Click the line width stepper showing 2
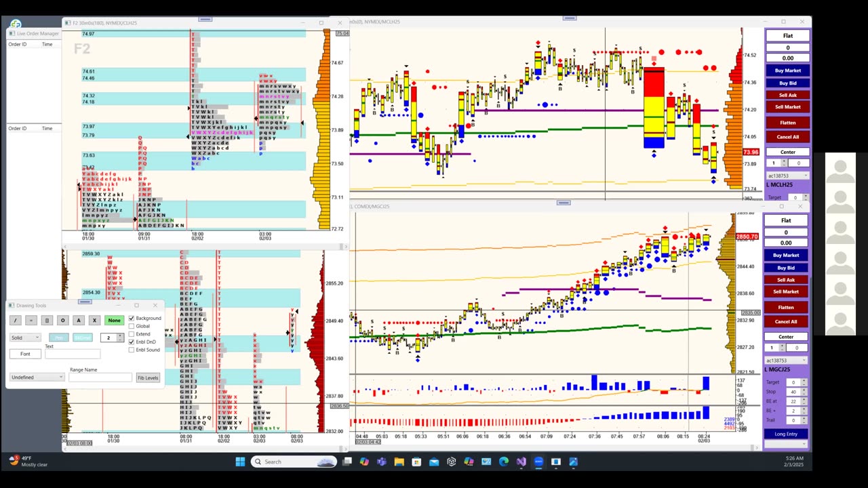The image size is (868, 488). point(112,338)
